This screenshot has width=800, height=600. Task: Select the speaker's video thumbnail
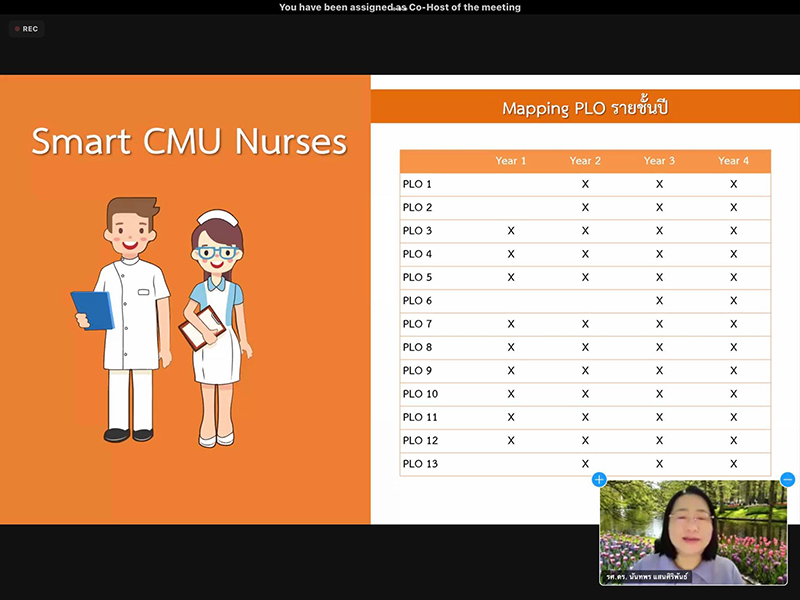(693, 532)
